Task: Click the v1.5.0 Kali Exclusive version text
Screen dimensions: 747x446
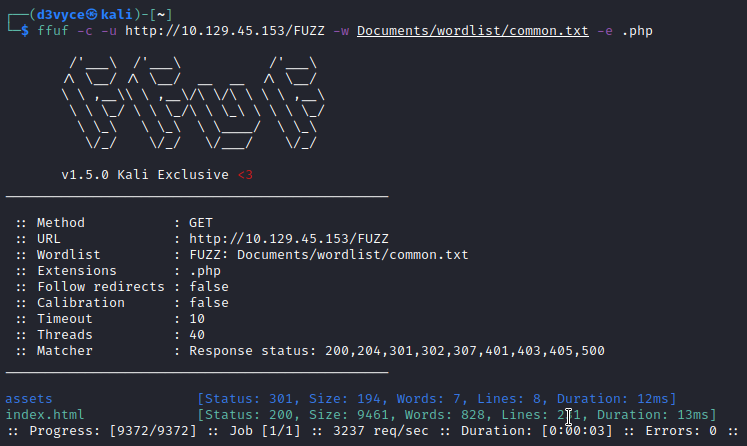Action: pos(146,175)
